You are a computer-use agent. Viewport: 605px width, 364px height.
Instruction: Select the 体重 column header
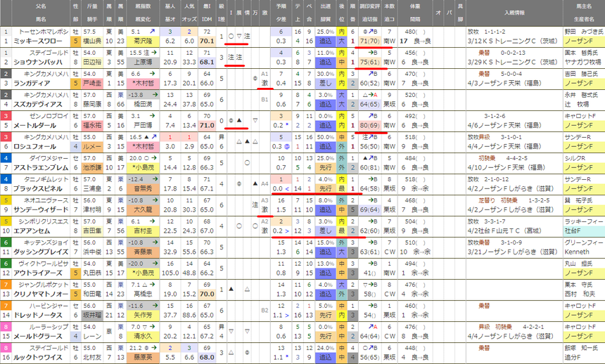click(x=415, y=6)
